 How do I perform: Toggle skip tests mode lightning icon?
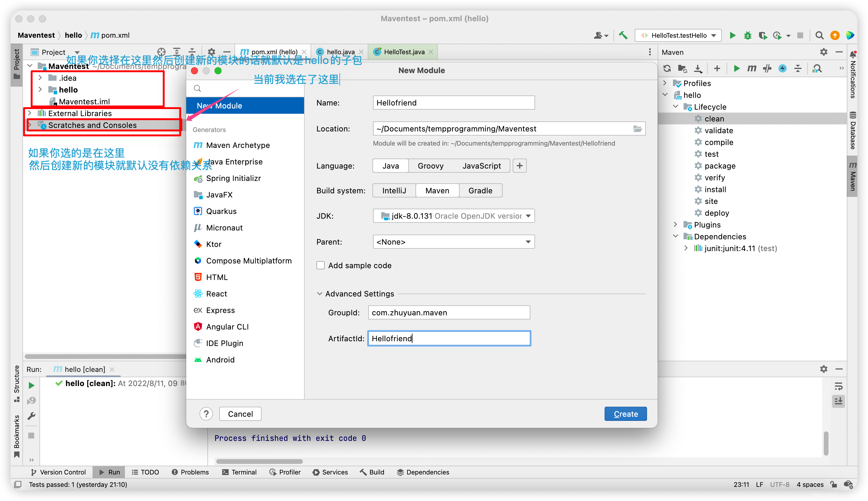pos(782,68)
